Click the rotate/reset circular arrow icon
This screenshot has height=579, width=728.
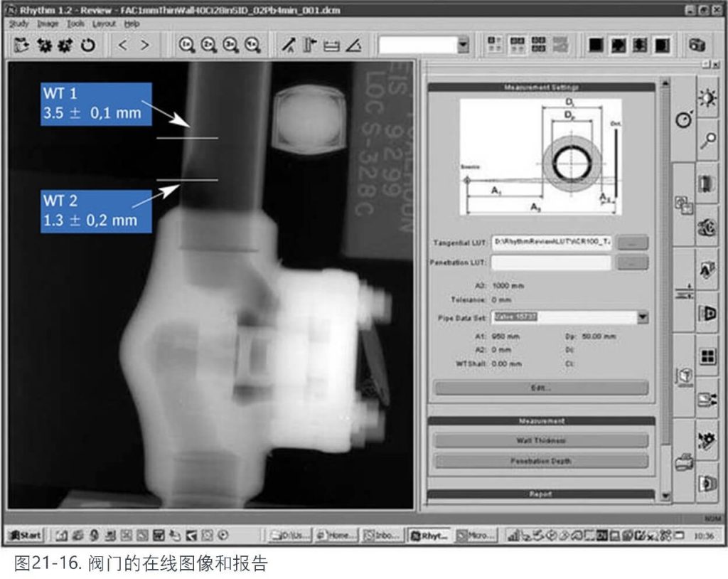[x=88, y=46]
